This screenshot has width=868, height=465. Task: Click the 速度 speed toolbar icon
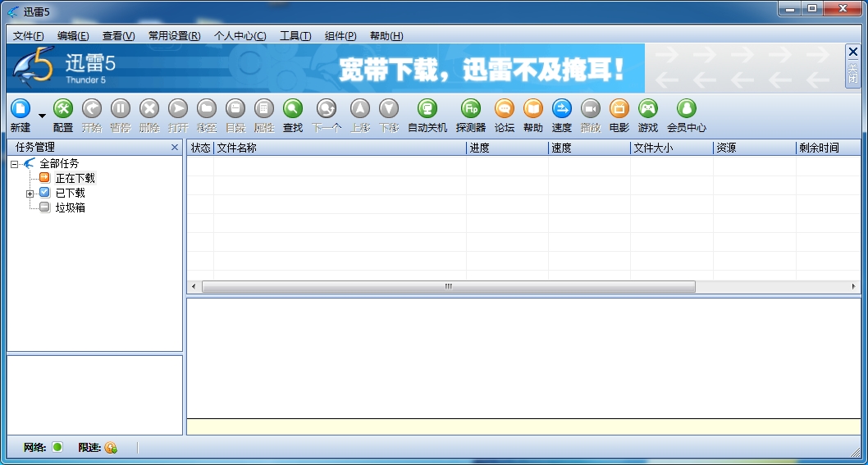pos(562,108)
